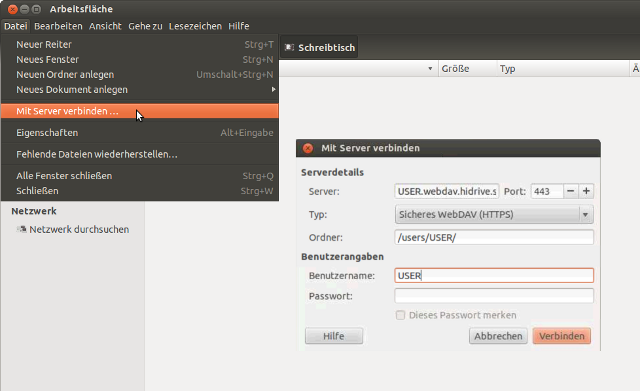Screen dimensions: 640x391
Task: Choose Neuer Reiter from Datei menu
Action: pos(140,44)
